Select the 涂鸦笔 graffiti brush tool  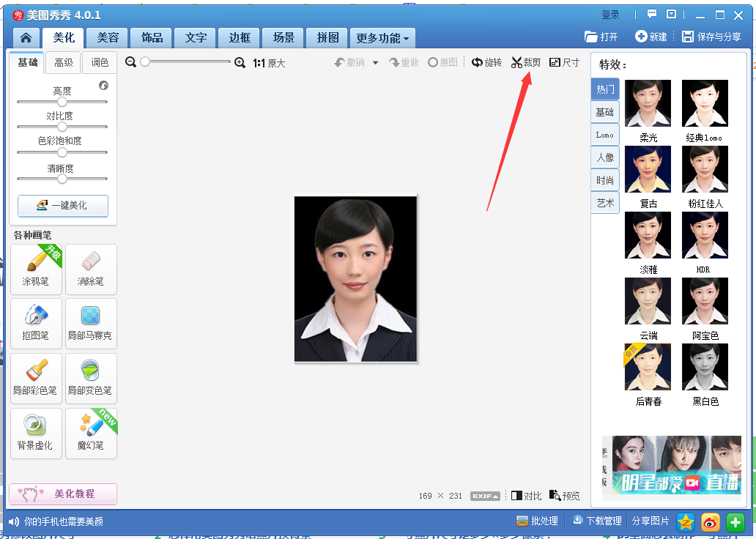pyautogui.click(x=36, y=269)
